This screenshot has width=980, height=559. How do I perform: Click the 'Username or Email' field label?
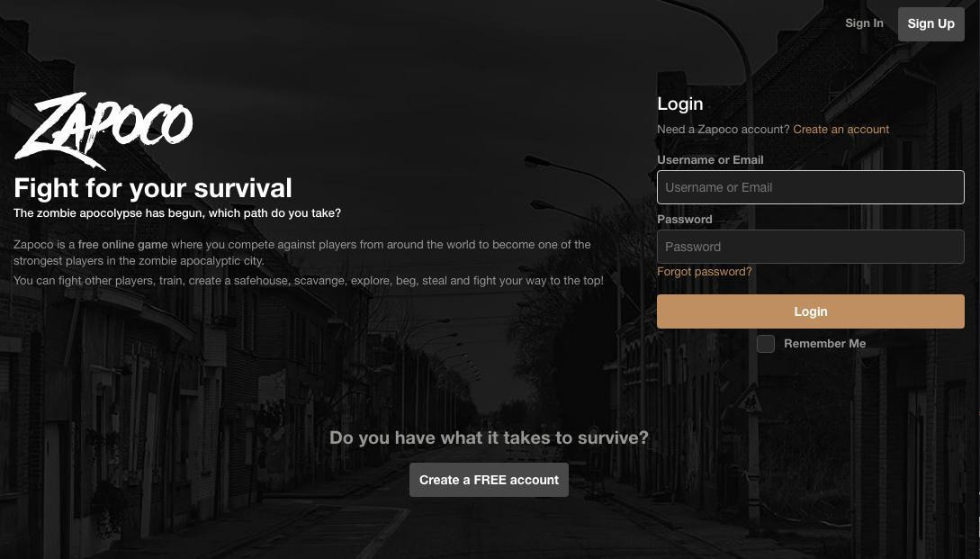click(710, 160)
